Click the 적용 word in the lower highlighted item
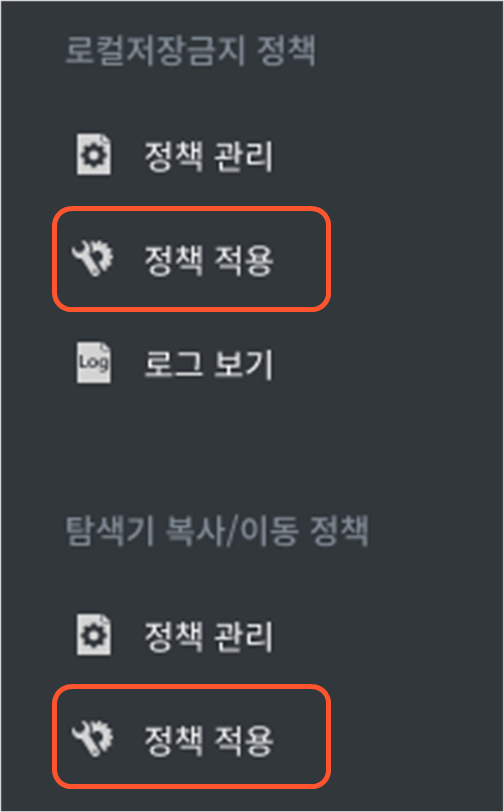 (x=243, y=741)
